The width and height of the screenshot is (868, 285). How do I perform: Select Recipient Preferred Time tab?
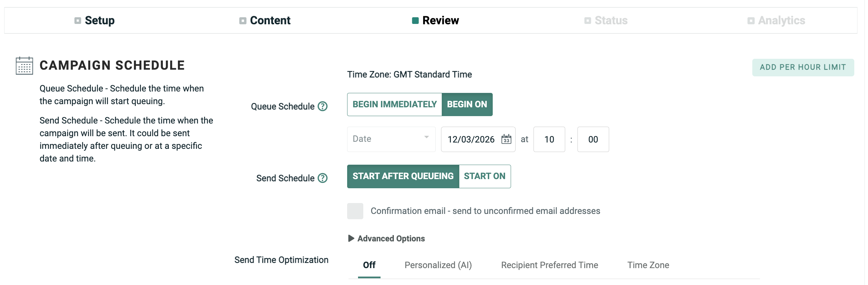coord(549,265)
